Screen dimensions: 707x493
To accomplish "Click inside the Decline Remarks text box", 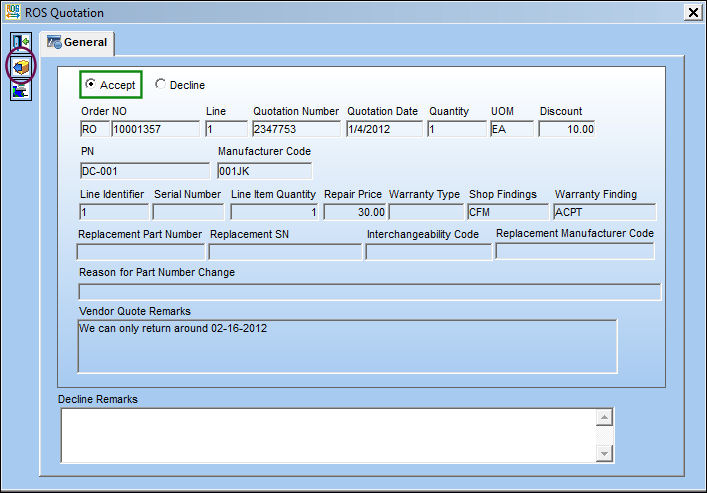I will (328, 436).
